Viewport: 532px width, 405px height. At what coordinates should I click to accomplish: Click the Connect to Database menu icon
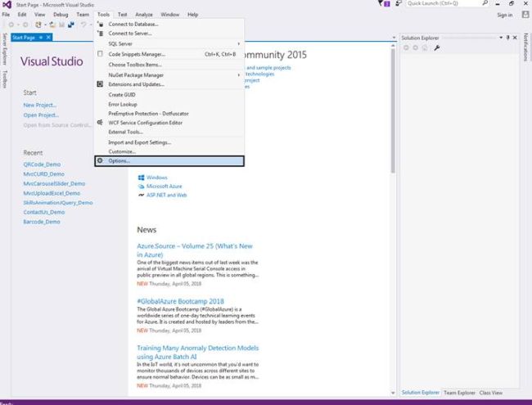point(100,24)
